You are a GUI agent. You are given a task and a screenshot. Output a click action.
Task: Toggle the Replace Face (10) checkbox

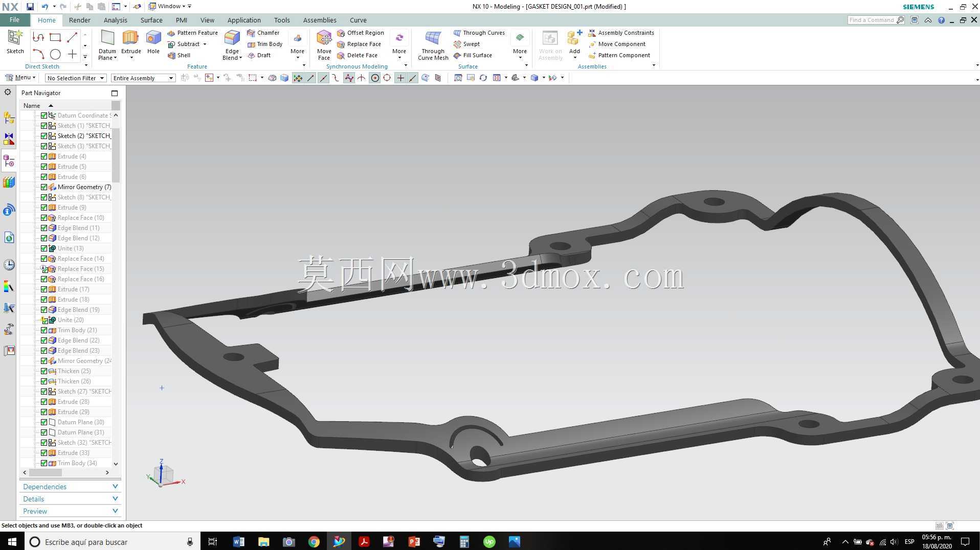pos(44,218)
